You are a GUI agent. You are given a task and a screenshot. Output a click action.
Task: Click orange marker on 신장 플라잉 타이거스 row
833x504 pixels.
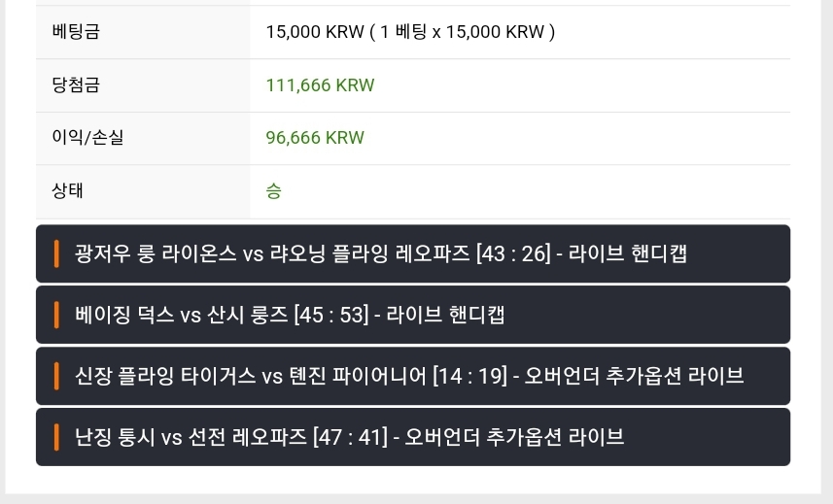click(56, 376)
